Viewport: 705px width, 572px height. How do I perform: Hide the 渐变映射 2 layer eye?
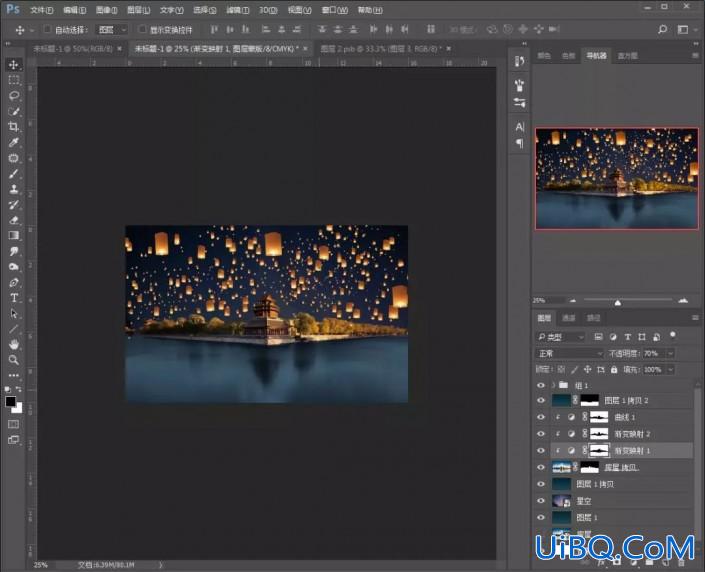541,433
